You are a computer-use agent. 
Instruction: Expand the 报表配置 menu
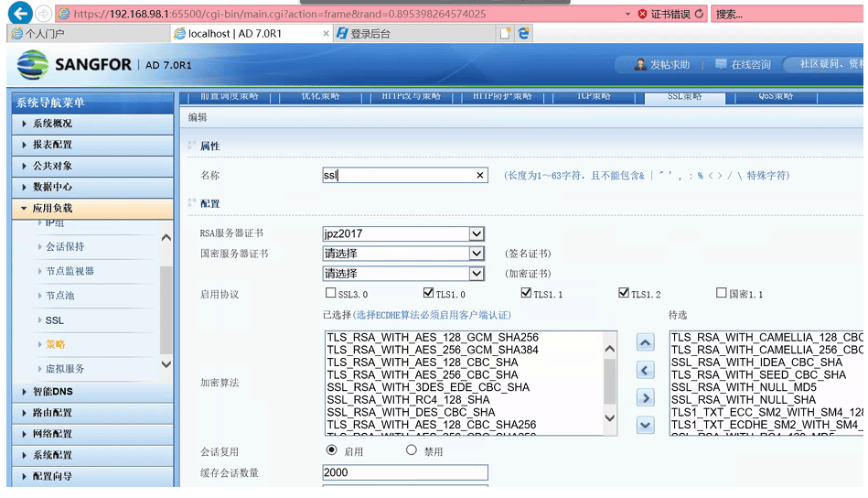click(x=92, y=145)
